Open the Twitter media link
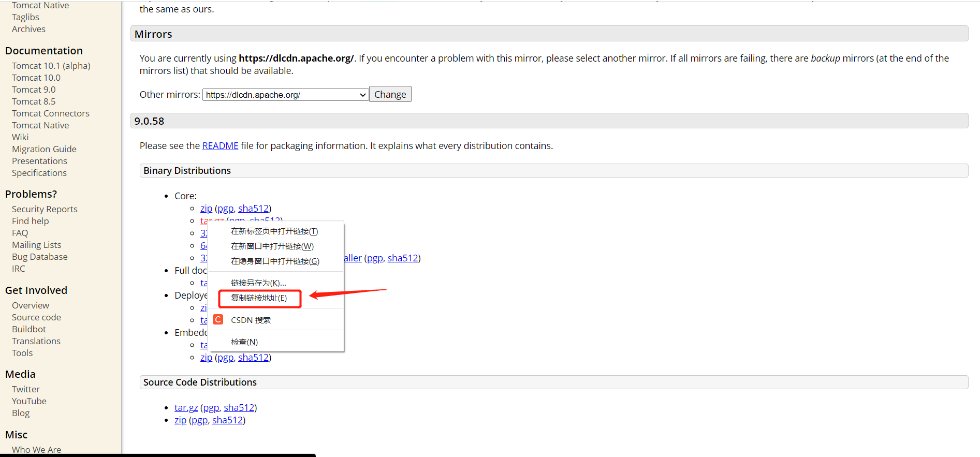This screenshot has width=980, height=457. pos(26,389)
